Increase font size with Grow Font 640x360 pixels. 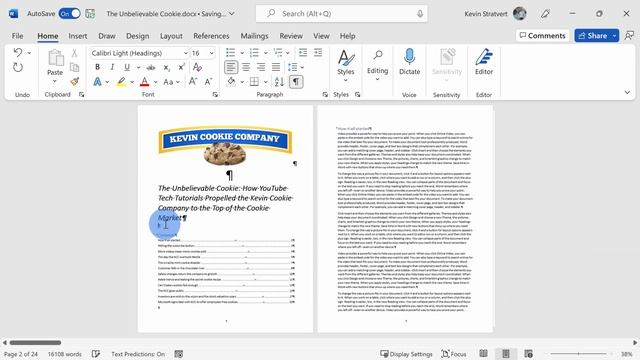point(193,82)
